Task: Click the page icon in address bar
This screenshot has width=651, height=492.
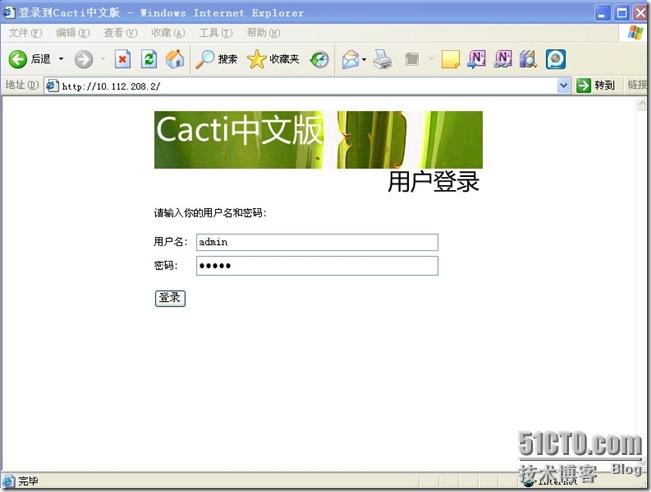Action: point(52,86)
